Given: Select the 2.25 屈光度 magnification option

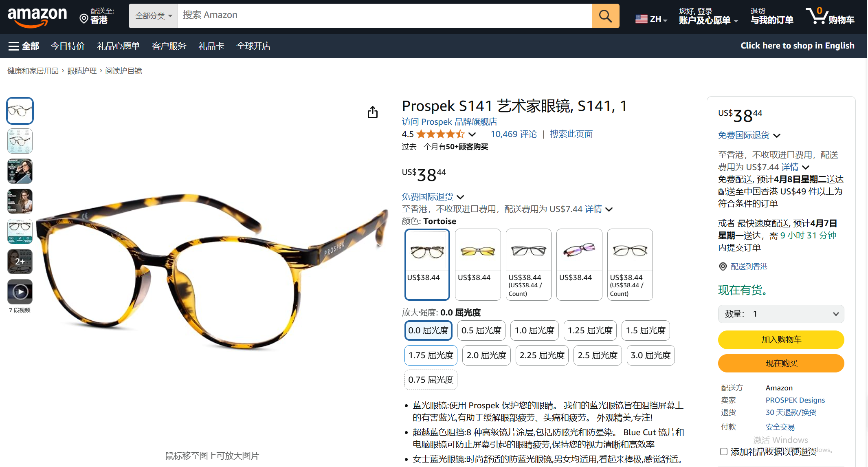Looking at the screenshot, I should (542, 355).
